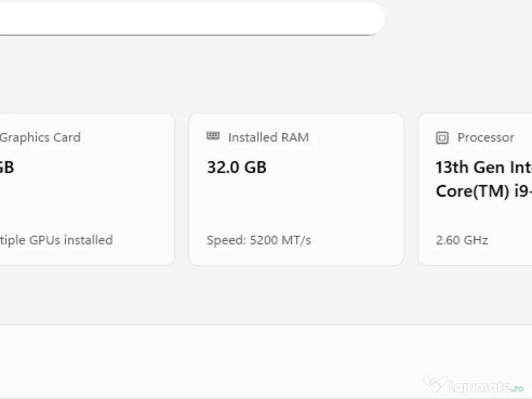Select the 32.0 GB value
The image size is (532, 399).
click(236, 167)
